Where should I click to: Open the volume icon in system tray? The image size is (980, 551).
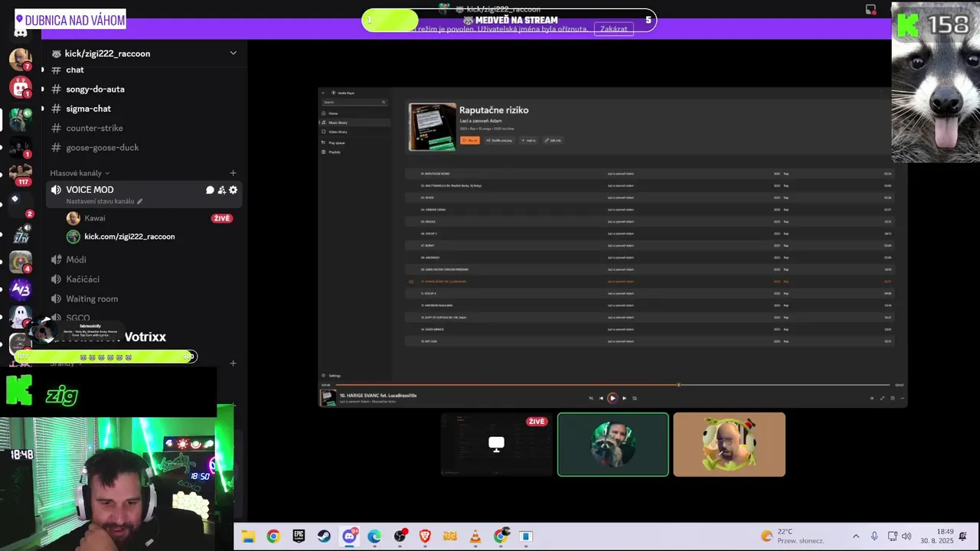(906, 536)
